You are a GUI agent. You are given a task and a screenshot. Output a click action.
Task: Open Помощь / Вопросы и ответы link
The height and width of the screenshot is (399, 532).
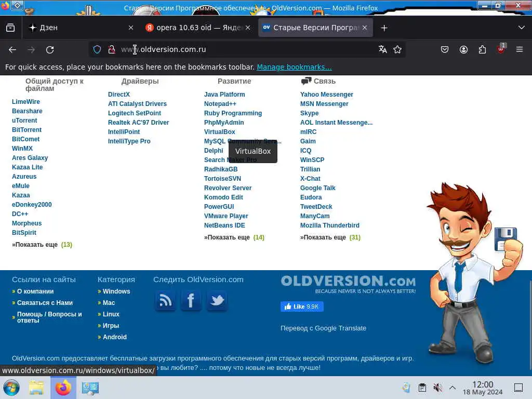49,317
